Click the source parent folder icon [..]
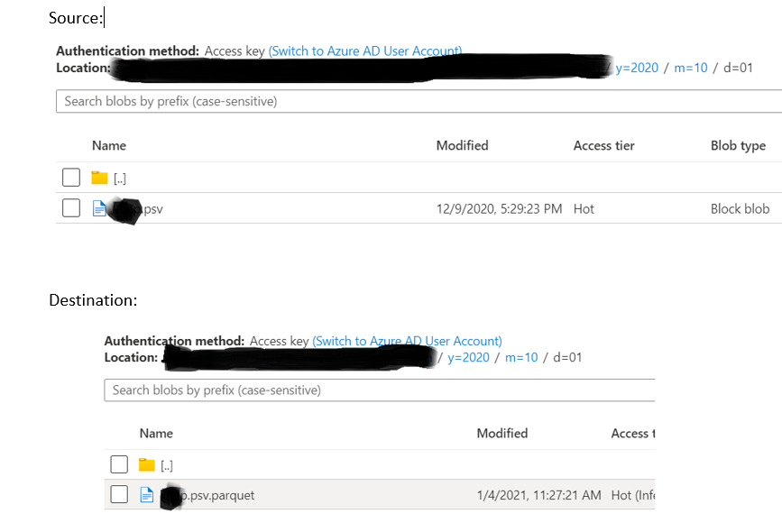This screenshot has height=532, width=782. tap(99, 177)
